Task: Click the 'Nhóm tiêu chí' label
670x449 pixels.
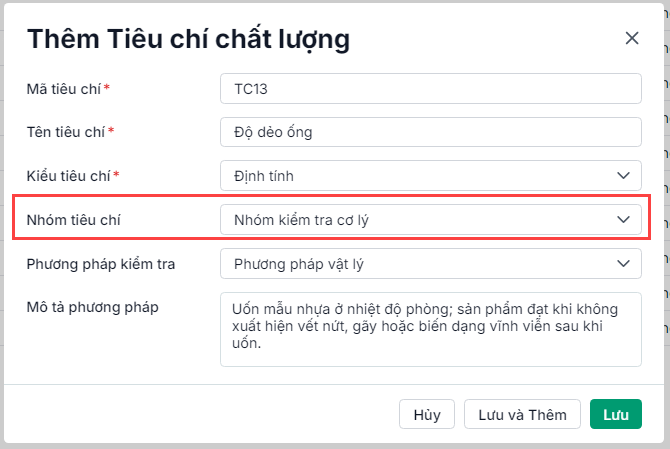Action: 72,219
